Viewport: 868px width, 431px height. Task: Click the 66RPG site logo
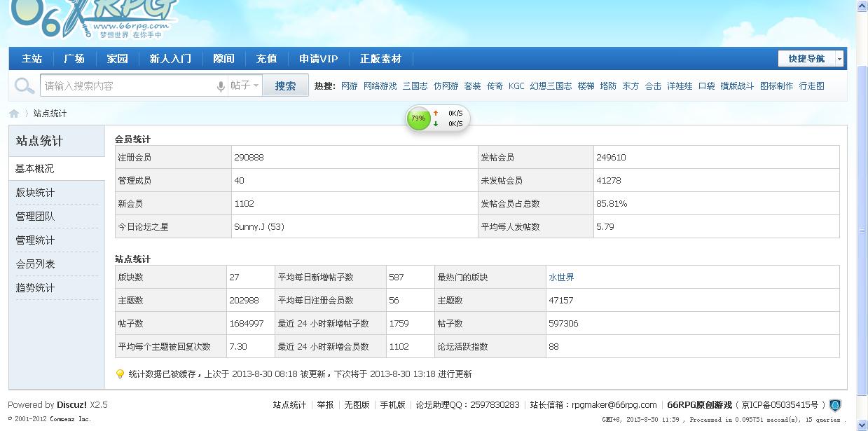pyautogui.click(x=93, y=19)
